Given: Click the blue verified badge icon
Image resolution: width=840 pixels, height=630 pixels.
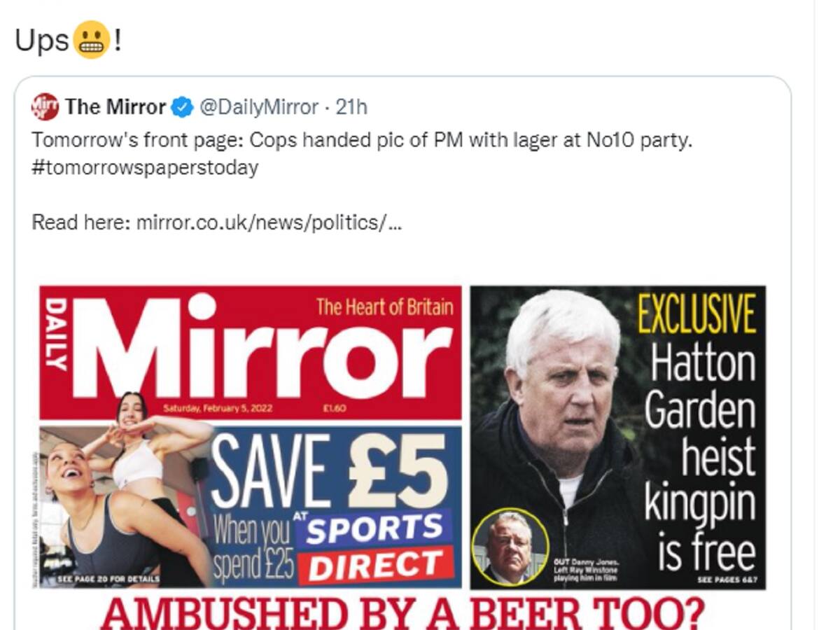Looking at the screenshot, I should pyautogui.click(x=182, y=107).
